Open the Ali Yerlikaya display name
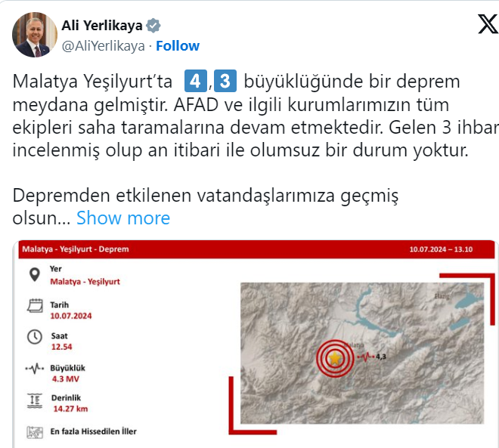 pos(102,26)
